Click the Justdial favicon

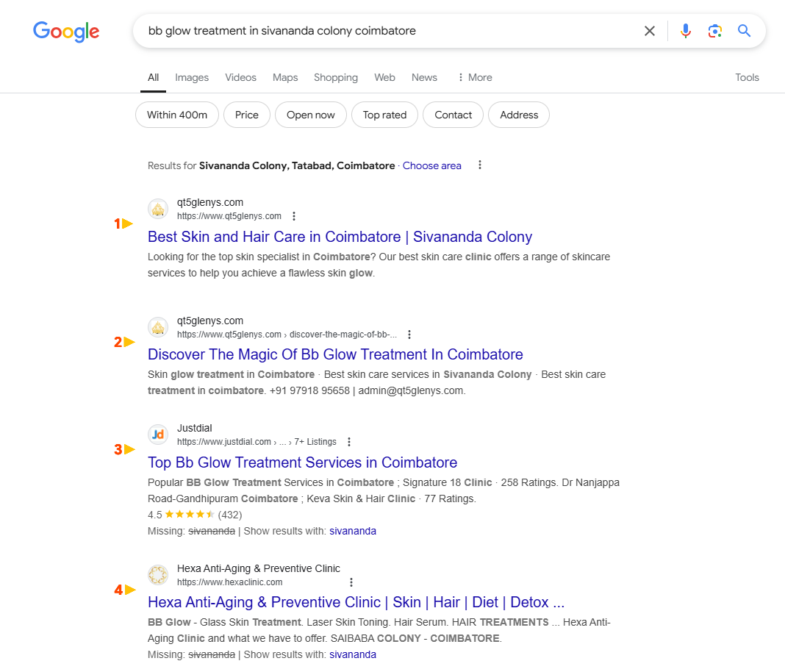pos(158,435)
